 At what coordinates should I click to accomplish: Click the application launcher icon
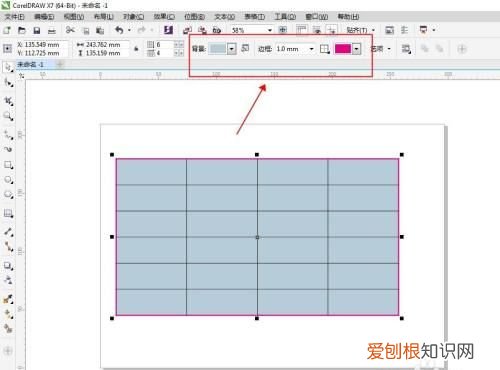(423, 30)
